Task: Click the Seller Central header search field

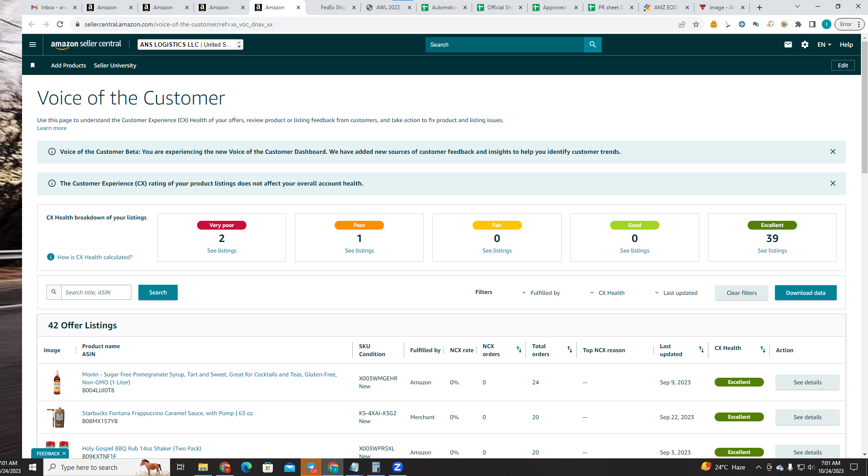Action: point(505,45)
